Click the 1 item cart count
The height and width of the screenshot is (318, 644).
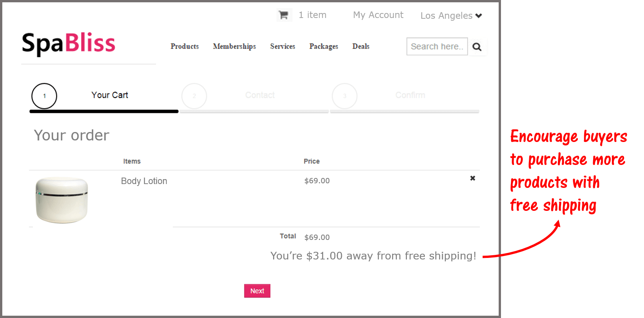point(312,15)
